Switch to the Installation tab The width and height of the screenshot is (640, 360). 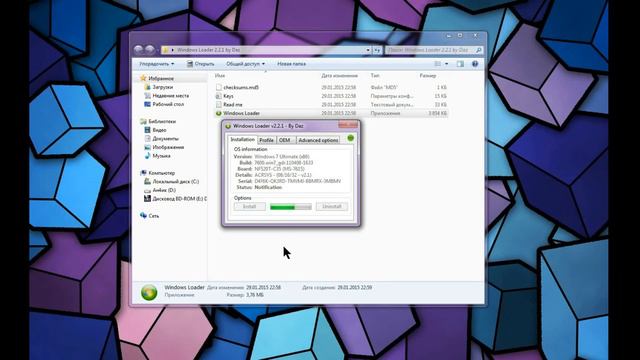tap(242, 140)
